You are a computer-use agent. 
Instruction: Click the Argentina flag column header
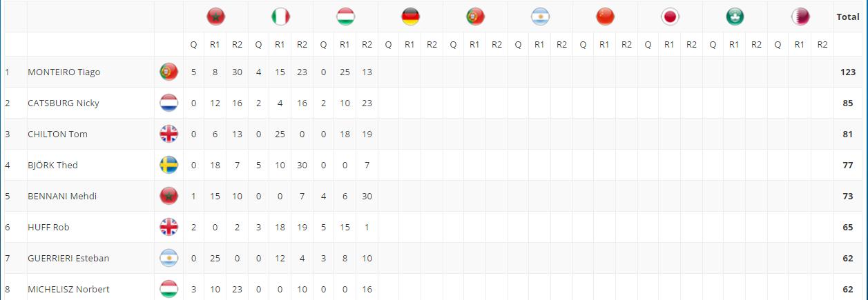pyautogui.click(x=540, y=17)
